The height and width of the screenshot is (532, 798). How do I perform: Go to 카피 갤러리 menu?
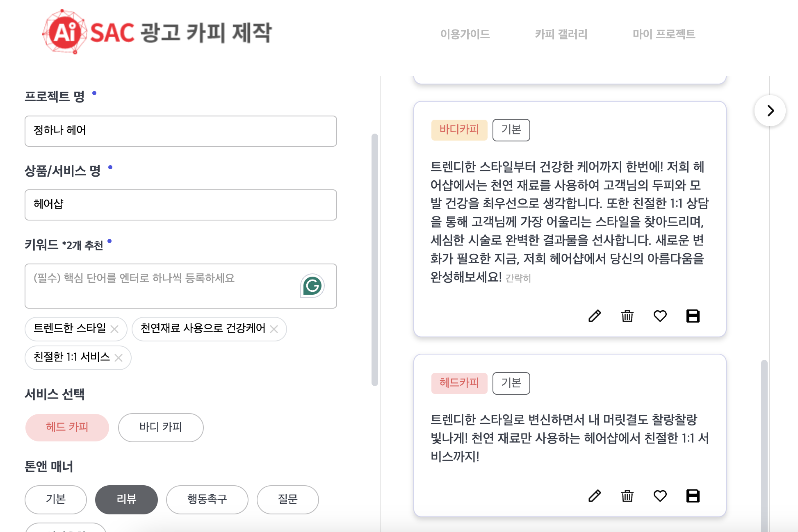561,34
